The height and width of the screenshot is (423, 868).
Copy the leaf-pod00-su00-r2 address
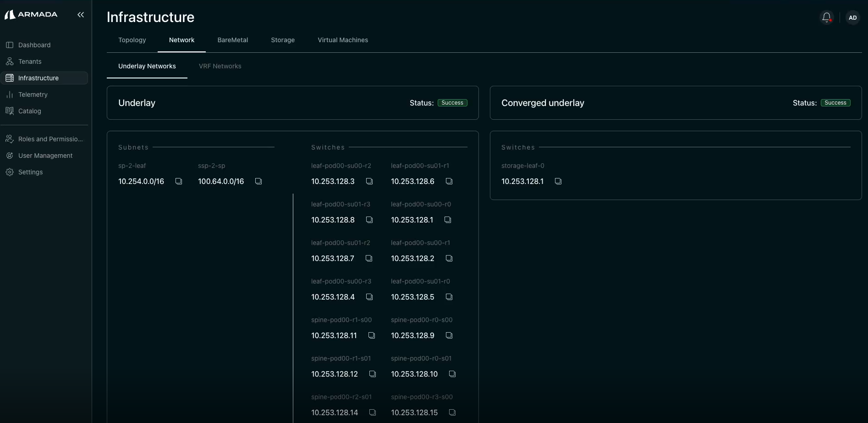point(369,181)
